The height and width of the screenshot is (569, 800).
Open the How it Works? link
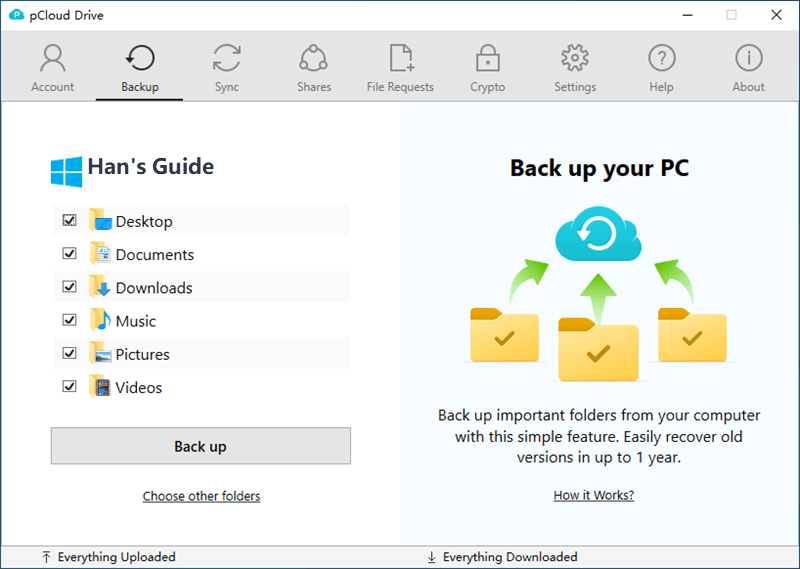pyautogui.click(x=593, y=495)
